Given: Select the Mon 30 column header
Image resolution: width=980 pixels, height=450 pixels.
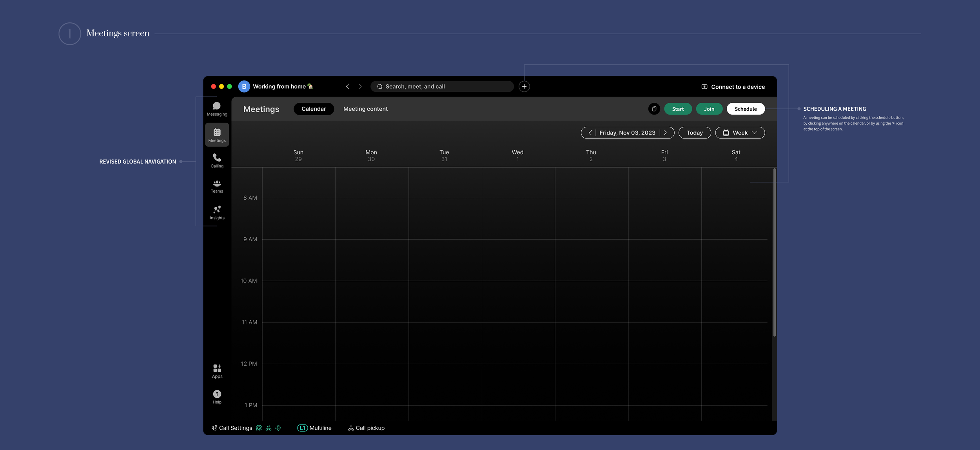Looking at the screenshot, I should pyautogui.click(x=371, y=155).
